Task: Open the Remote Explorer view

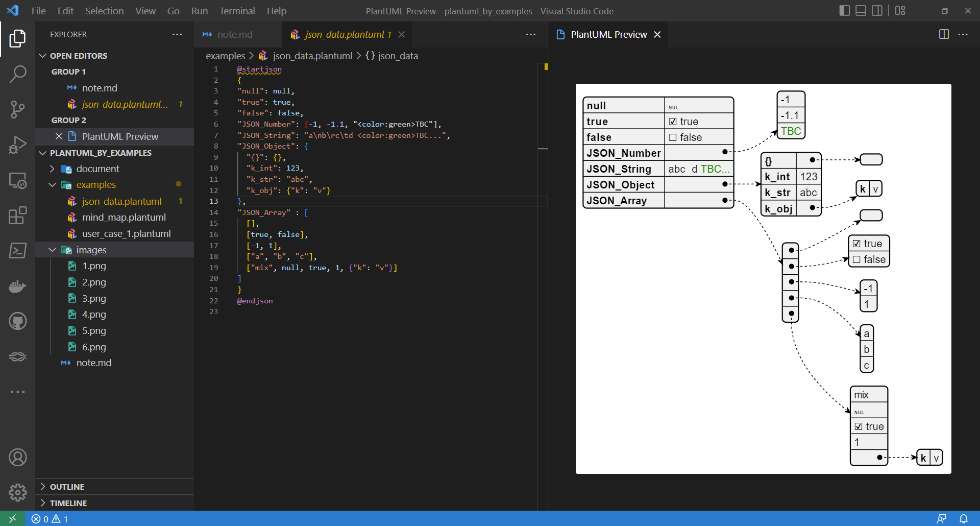Action: click(17, 180)
